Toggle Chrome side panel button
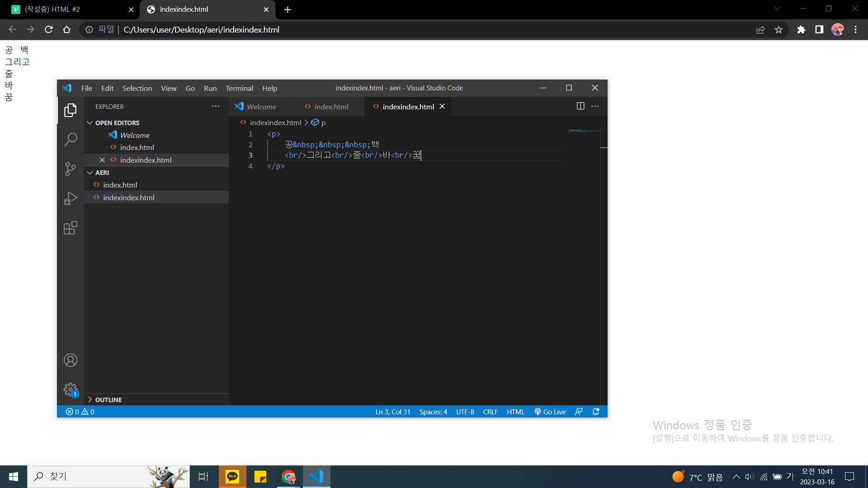Viewport: 868px width, 488px height. click(x=819, y=30)
